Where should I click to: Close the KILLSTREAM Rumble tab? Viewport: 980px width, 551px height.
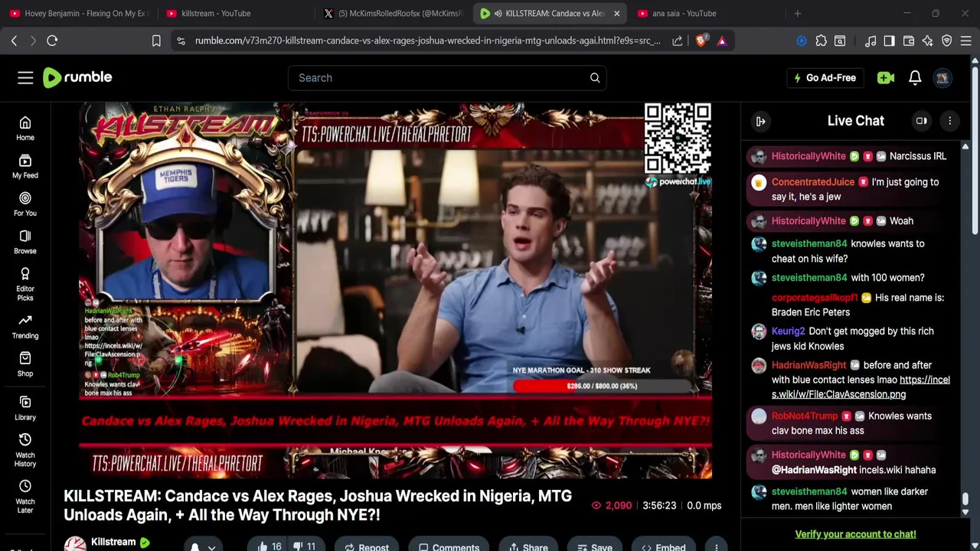(x=616, y=13)
